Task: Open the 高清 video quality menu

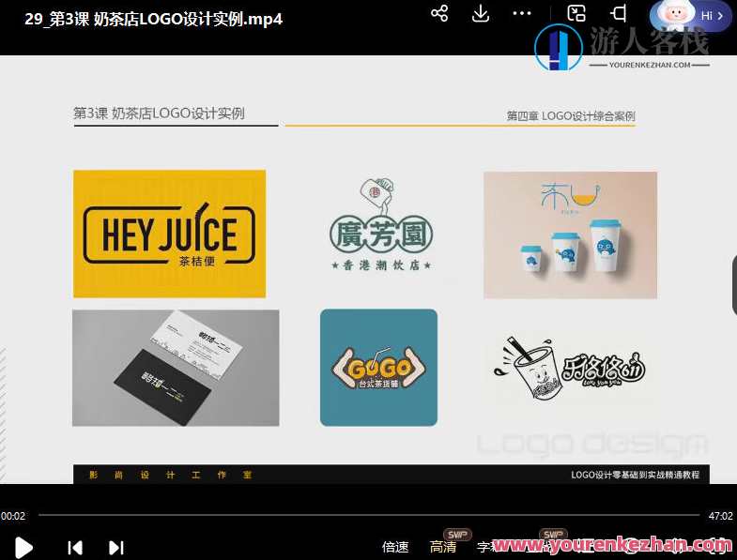Action: tap(443, 547)
